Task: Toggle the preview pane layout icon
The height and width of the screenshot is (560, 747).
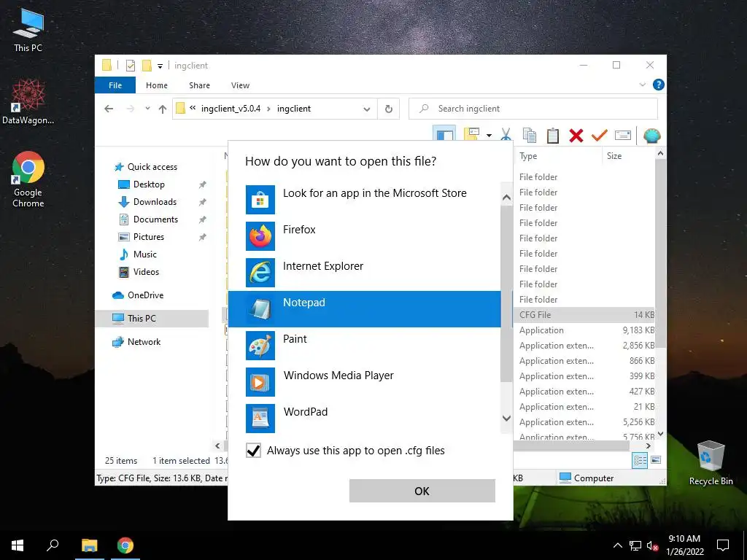Action: click(444, 135)
